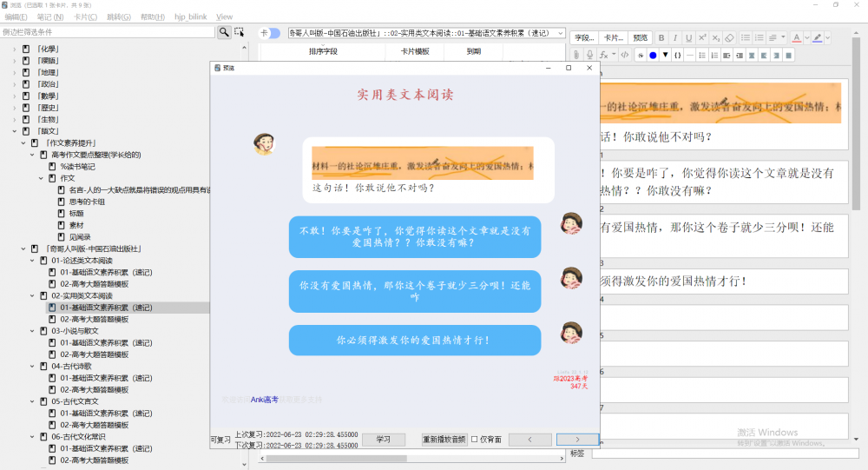Viewport: 868px width, 470px height.
Task: Open the text color dropdown arrow
Action: [807, 37]
